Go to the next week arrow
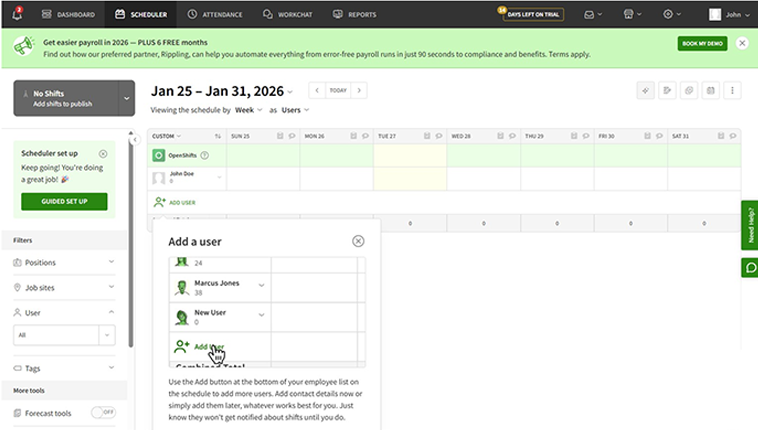The height and width of the screenshot is (430, 758). tap(359, 90)
